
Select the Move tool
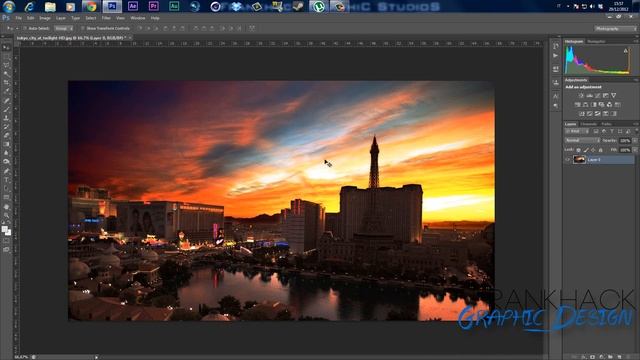pos(6,48)
